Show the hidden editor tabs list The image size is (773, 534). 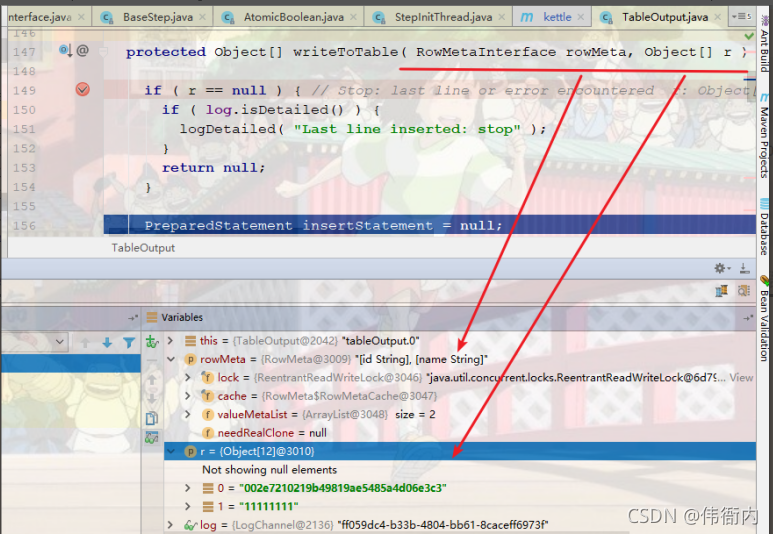[x=741, y=17]
